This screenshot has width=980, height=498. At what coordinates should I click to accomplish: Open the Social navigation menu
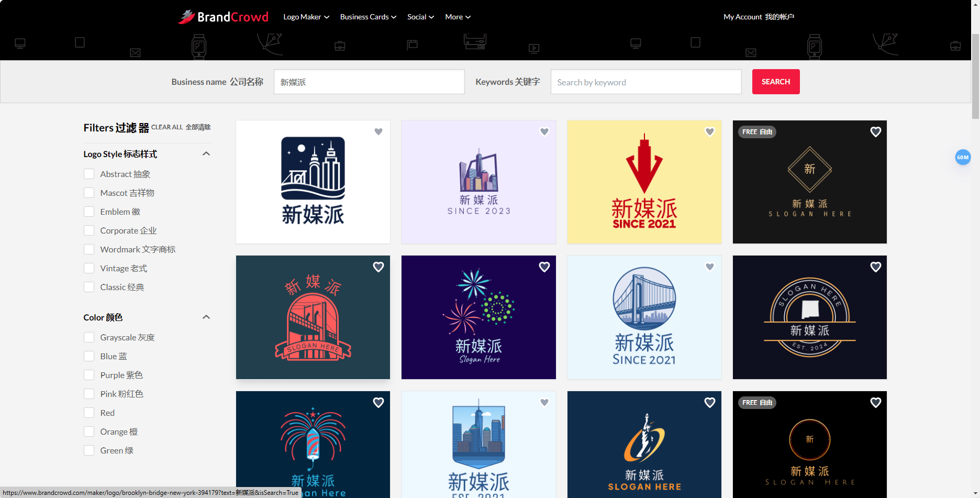point(420,16)
